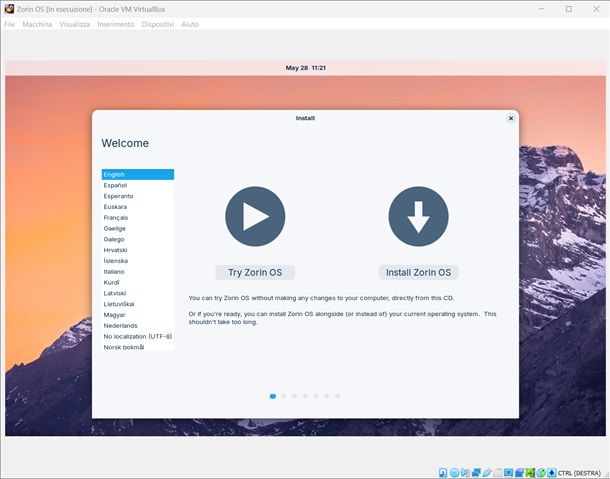This screenshot has width=610, height=479.
Task: Select Español in the language list
Action: click(138, 185)
